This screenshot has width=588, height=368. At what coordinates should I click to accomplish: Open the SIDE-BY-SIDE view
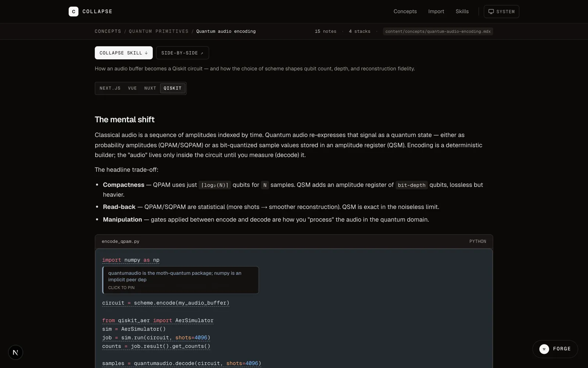[182, 53]
